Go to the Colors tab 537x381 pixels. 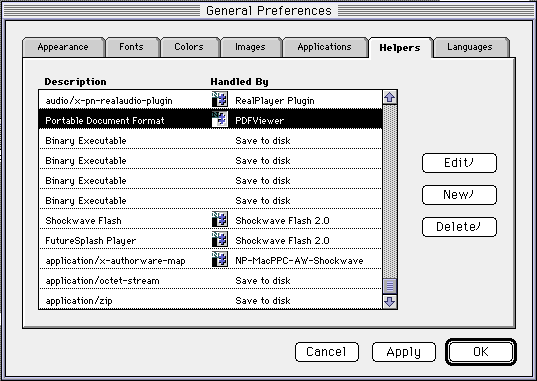point(189,47)
